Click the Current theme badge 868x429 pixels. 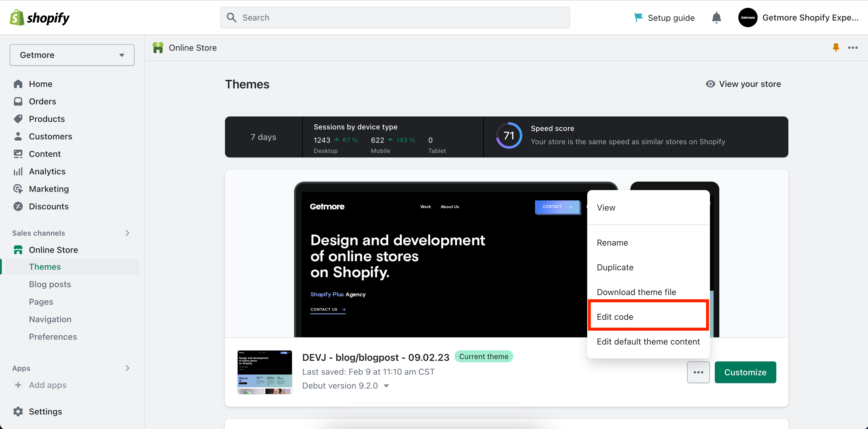point(483,357)
